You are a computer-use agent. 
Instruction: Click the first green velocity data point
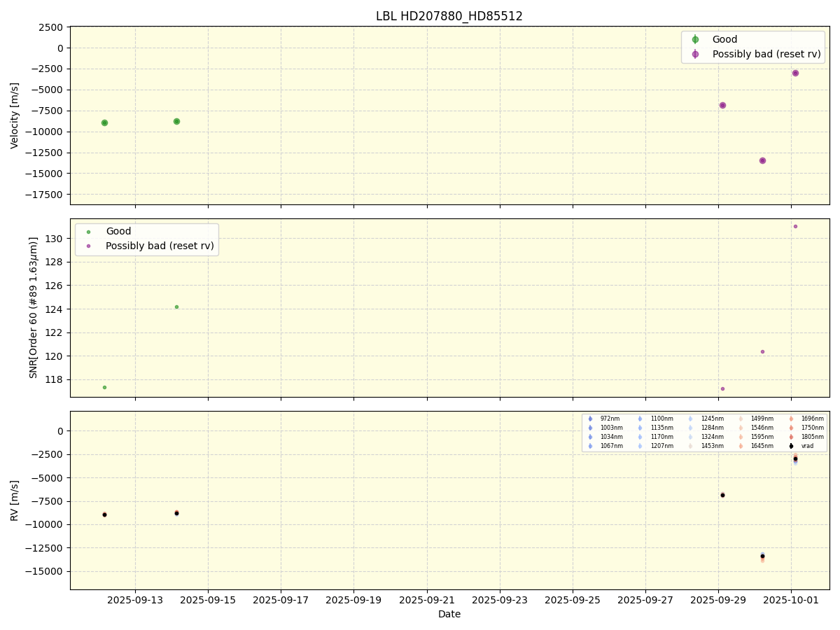tap(104, 122)
